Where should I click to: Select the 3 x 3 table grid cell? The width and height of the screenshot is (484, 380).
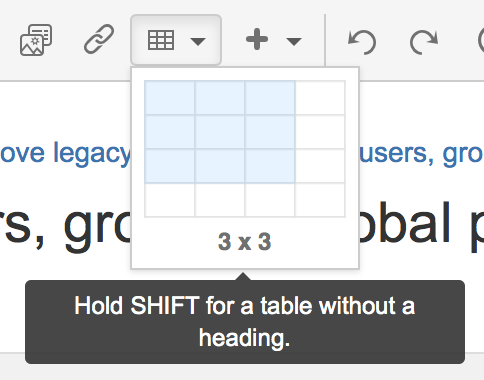click(270, 166)
